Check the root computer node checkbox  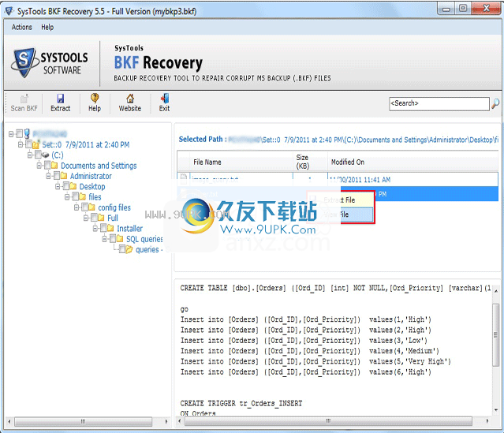coord(20,133)
